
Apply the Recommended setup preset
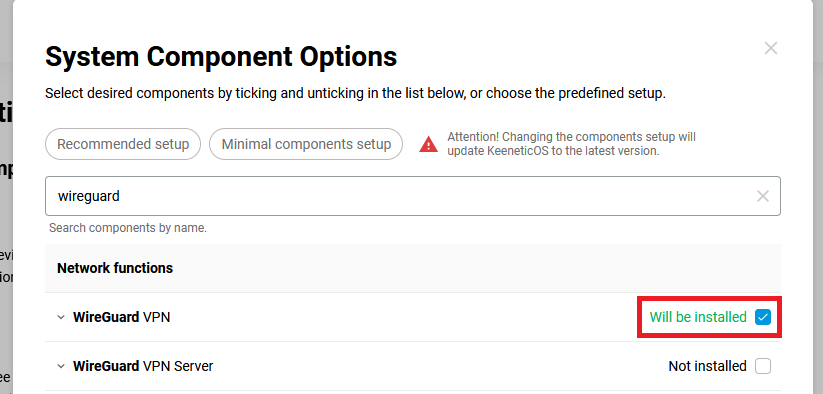click(123, 144)
